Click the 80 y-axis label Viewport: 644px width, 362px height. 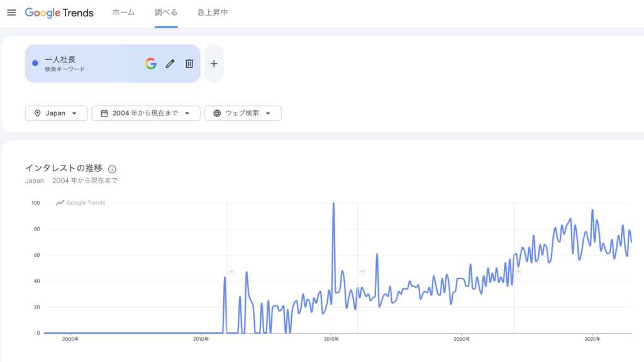pyautogui.click(x=37, y=229)
